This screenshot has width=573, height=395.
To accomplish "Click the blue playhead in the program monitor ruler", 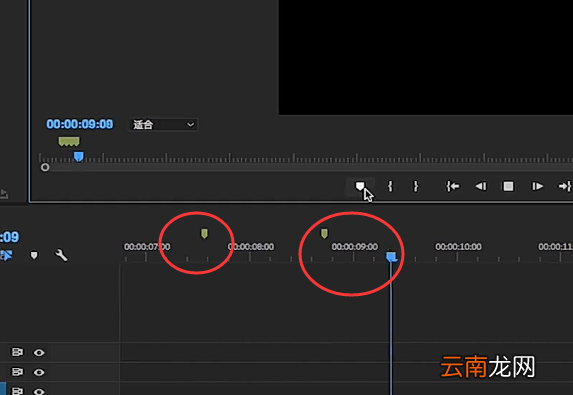I will click(x=79, y=157).
